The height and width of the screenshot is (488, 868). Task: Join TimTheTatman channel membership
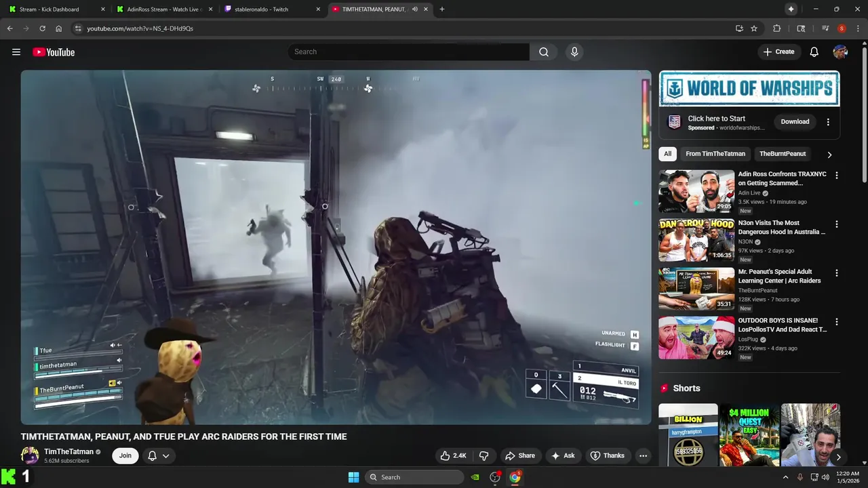(125, 455)
